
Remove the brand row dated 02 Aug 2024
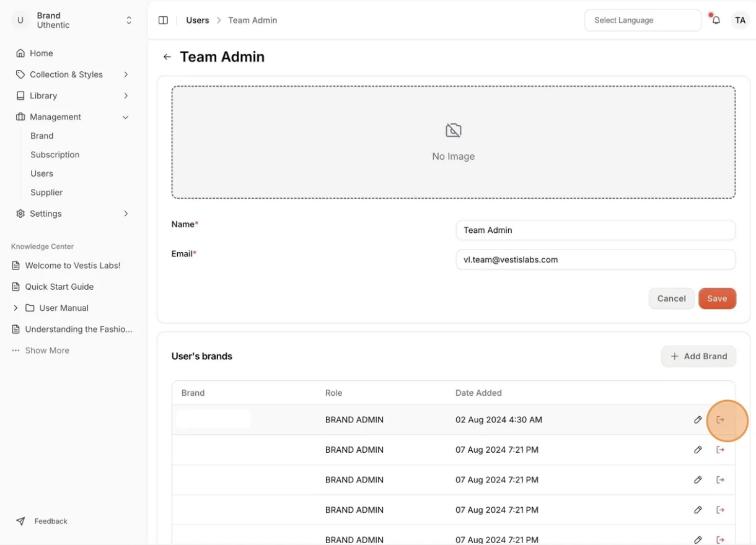point(720,420)
